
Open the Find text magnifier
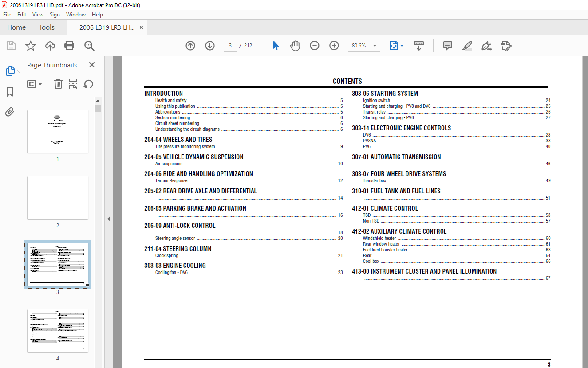(x=89, y=46)
